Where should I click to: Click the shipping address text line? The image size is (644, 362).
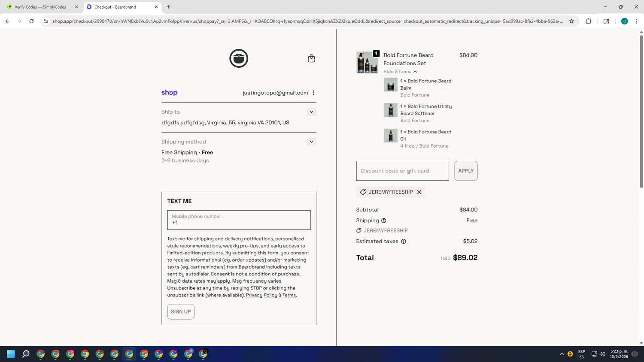(225, 123)
